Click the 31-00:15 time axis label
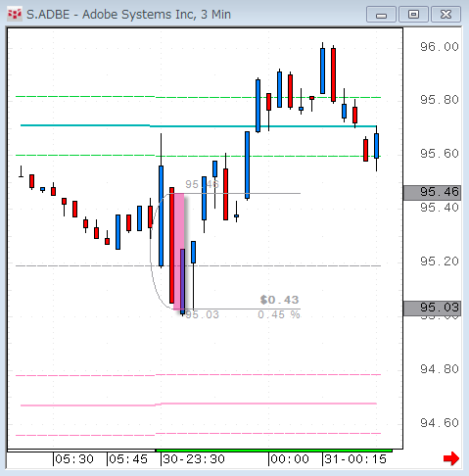 355,459
